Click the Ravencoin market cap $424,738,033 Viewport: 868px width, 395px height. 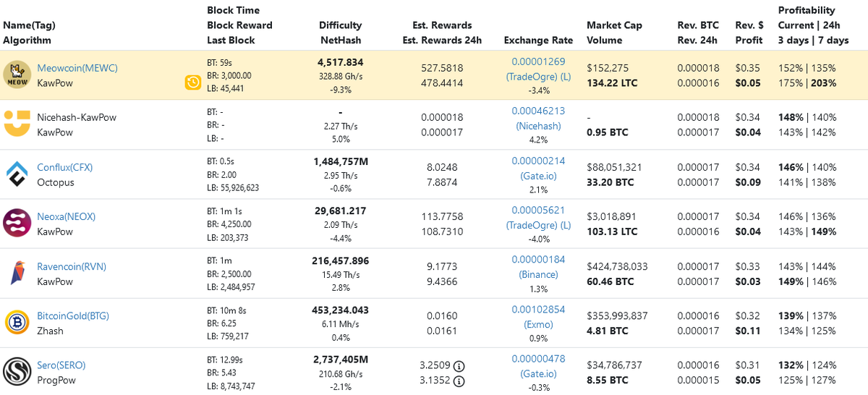(617, 266)
